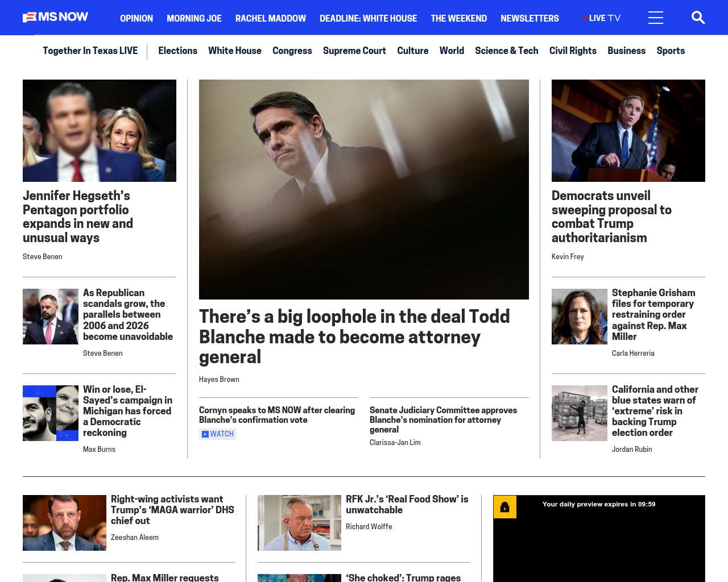Open Jennifer Hegseth Pentagon portfolio headline
This screenshot has width=728, height=582.
tap(78, 217)
